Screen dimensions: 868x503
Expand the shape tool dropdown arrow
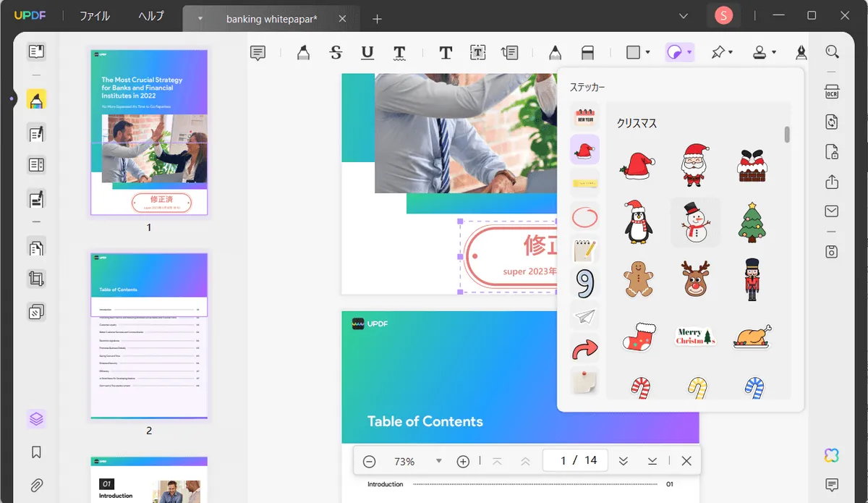point(647,52)
